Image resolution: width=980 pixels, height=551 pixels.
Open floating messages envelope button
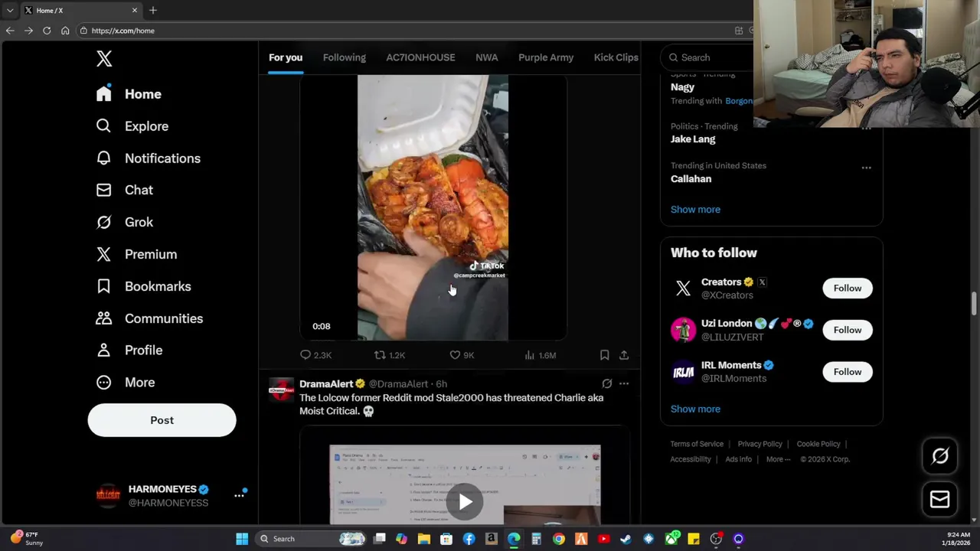[939, 499]
